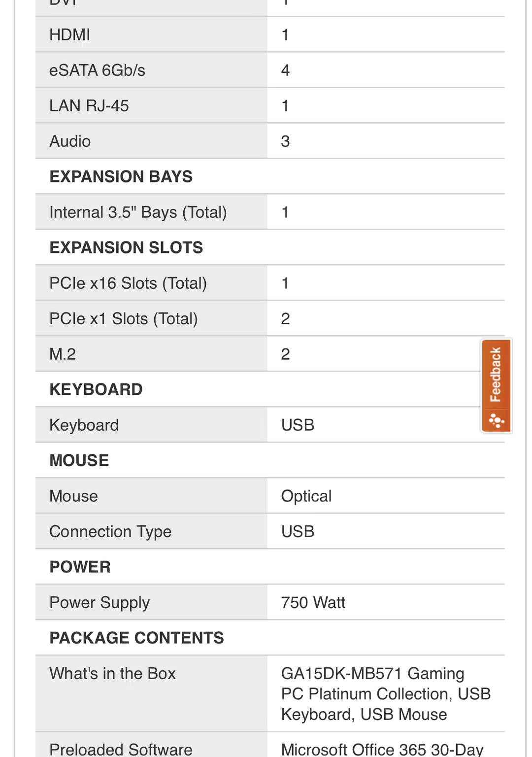Click the What's in the Box label
532x757 pixels.
point(112,674)
